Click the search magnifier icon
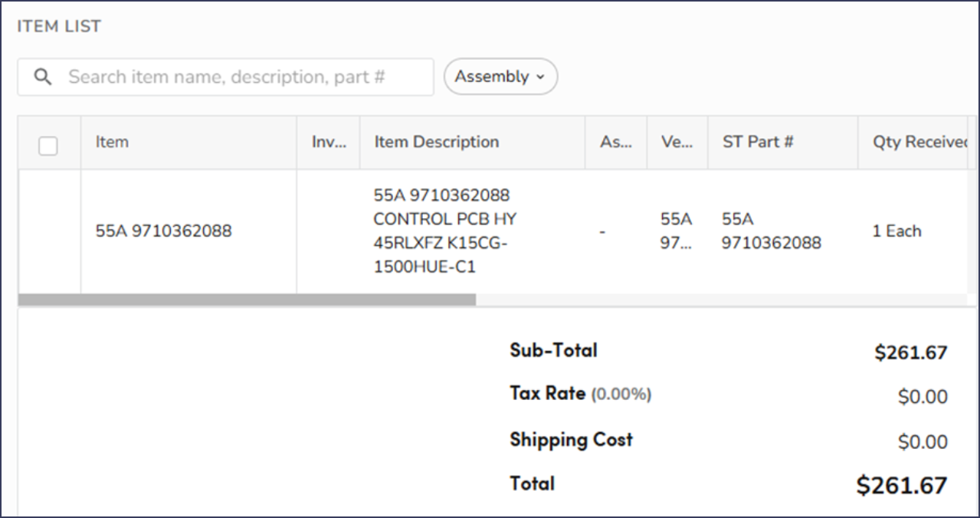Screen dimensions: 980x518 tap(44, 77)
